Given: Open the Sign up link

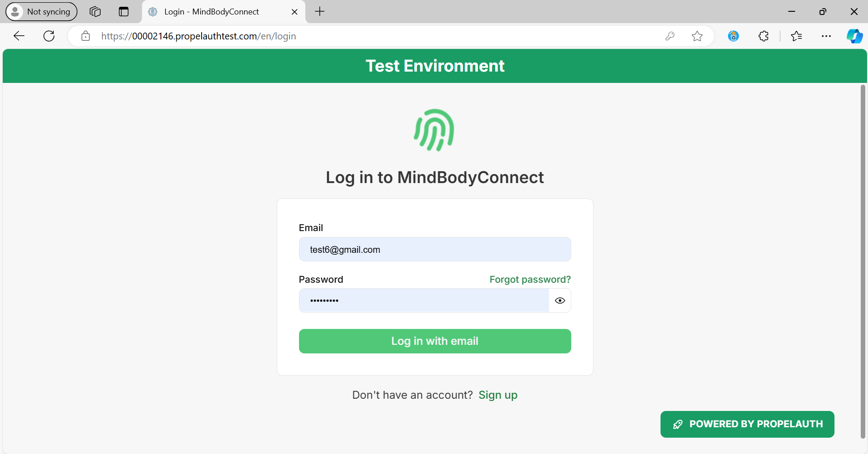Looking at the screenshot, I should (x=498, y=395).
